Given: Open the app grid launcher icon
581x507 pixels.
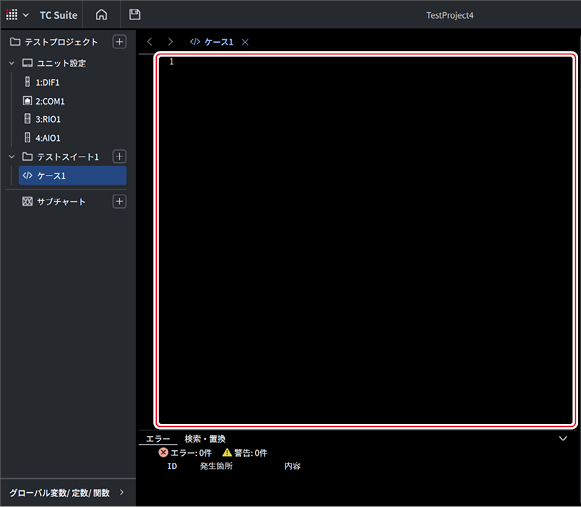Looking at the screenshot, I should pos(12,15).
